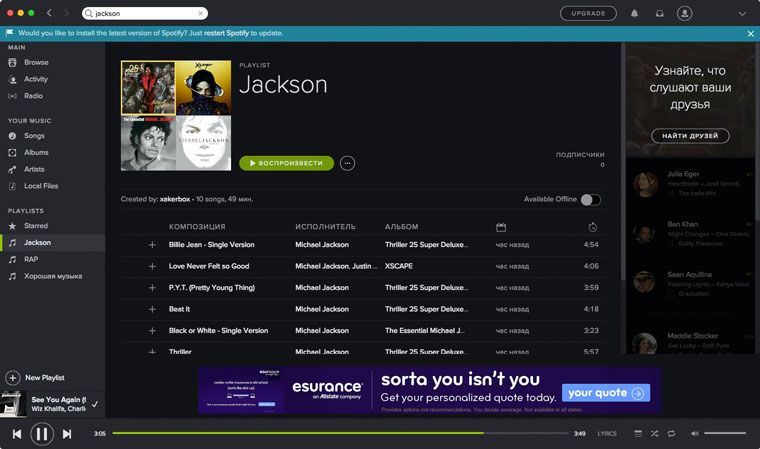This screenshot has width=760, height=449.
Task: Open the play queue icon
Action: (638, 433)
